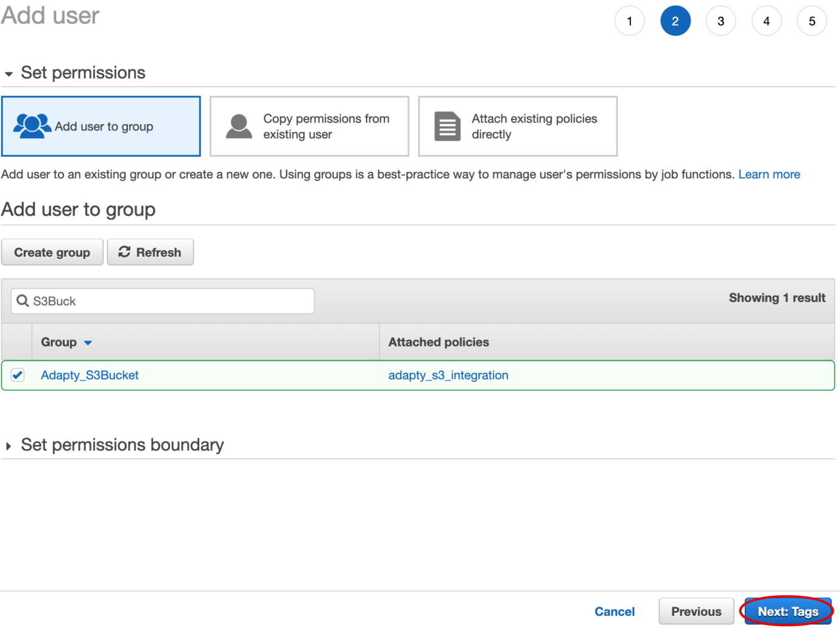The height and width of the screenshot is (628, 840).
Task: Collapse the Set permissions section
Action: click(x=9, y=74)
